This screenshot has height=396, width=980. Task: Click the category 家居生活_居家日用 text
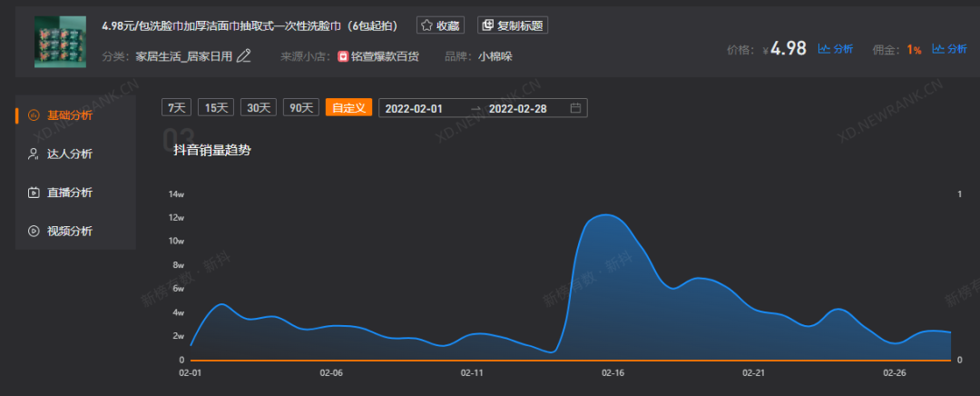pyautogui.click(x=183, y=56)
